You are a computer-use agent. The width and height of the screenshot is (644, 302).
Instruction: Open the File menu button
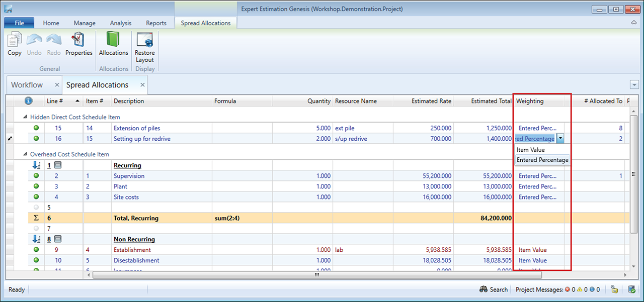[x=19, y=23]
